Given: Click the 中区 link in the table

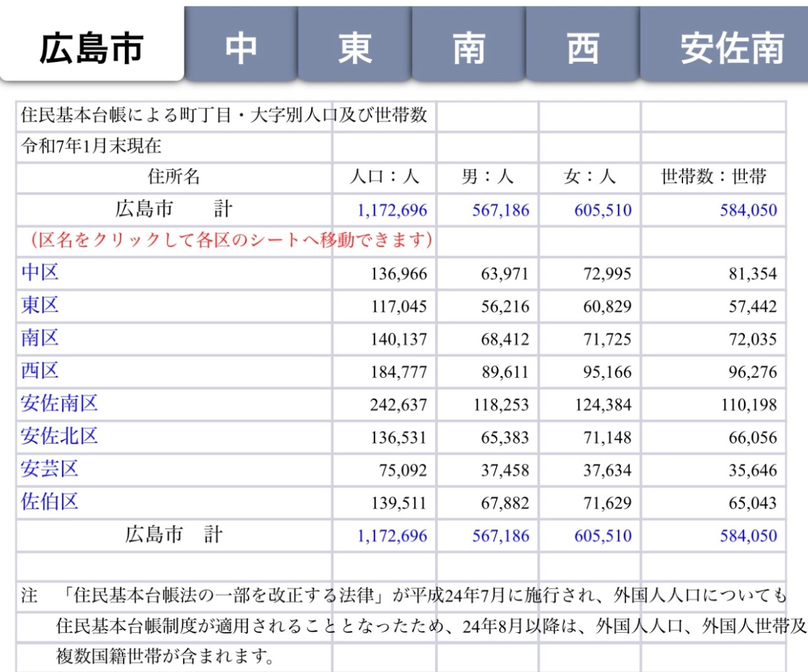Looking at the screenshot, I should pos(40,273).
